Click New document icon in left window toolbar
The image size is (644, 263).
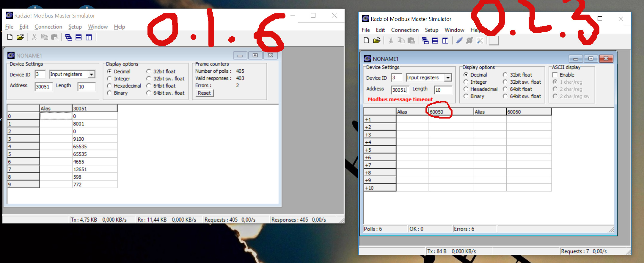tap(10, 37)
